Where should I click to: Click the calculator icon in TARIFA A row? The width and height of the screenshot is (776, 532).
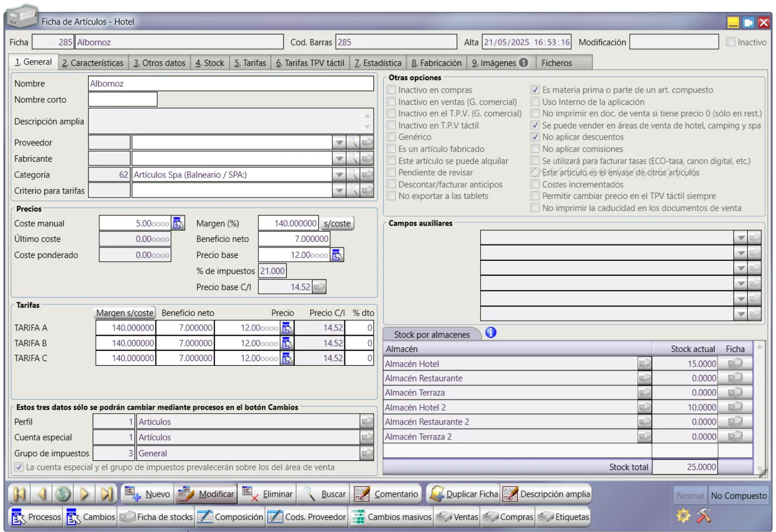(x=287, y=328)
